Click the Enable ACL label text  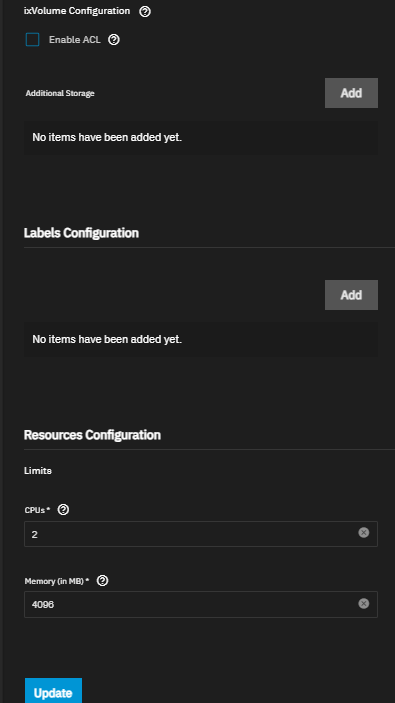coord(74,40)
